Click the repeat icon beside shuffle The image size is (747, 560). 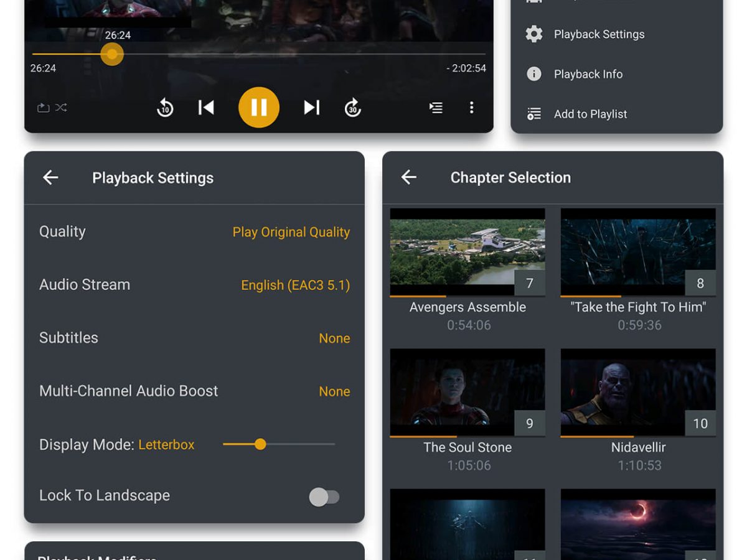coord(43,108)
